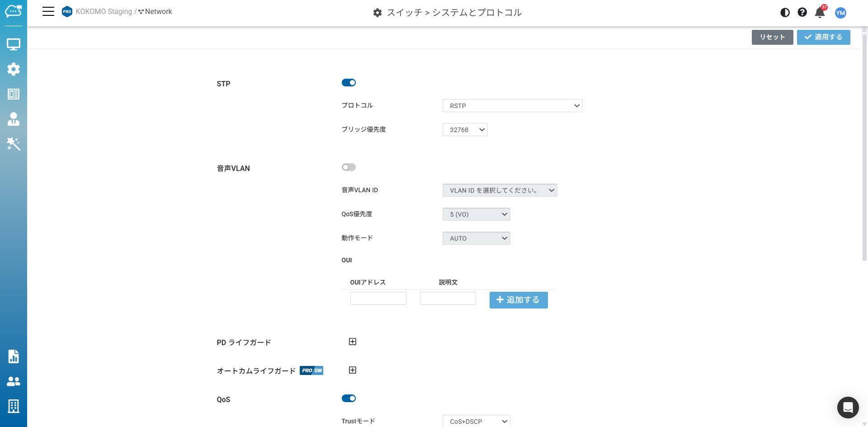
Task: Open the YM user avatar menu
Action: (840, 13)
